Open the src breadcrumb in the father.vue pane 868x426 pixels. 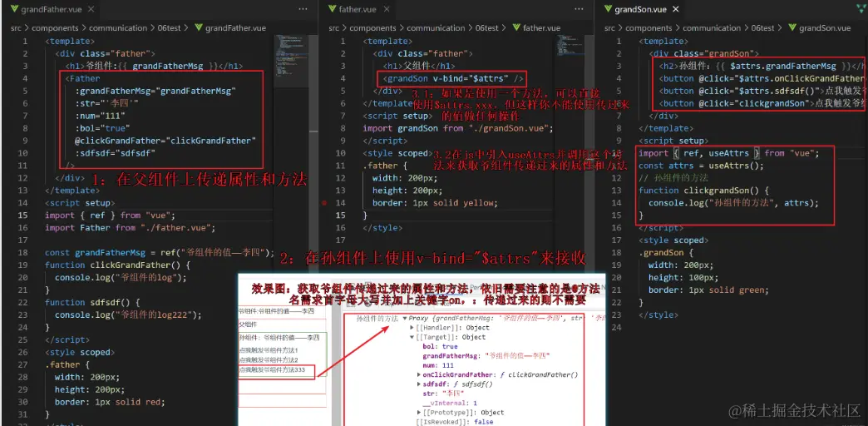click(334, 28)
